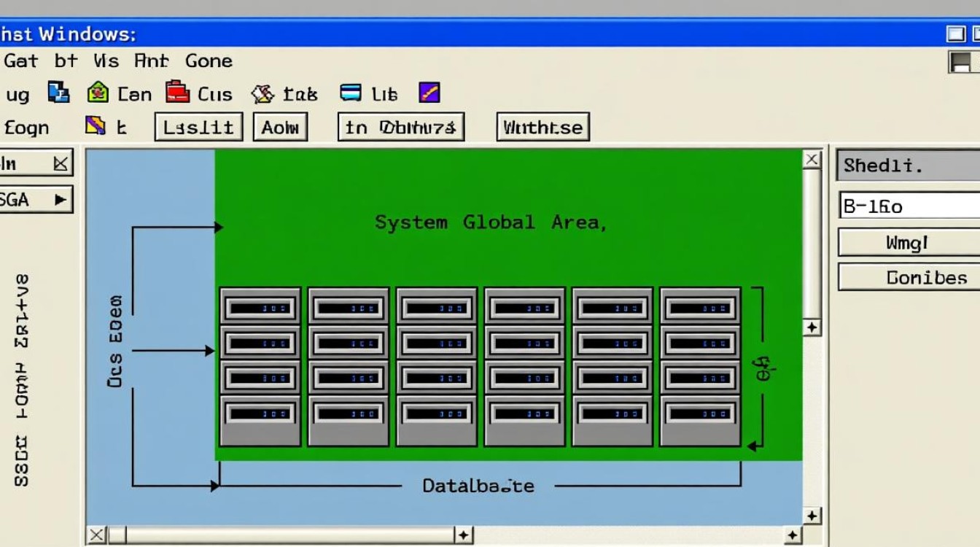Open the Gone menu
This screenshot has height=547, width=980.
click(209, 61)
